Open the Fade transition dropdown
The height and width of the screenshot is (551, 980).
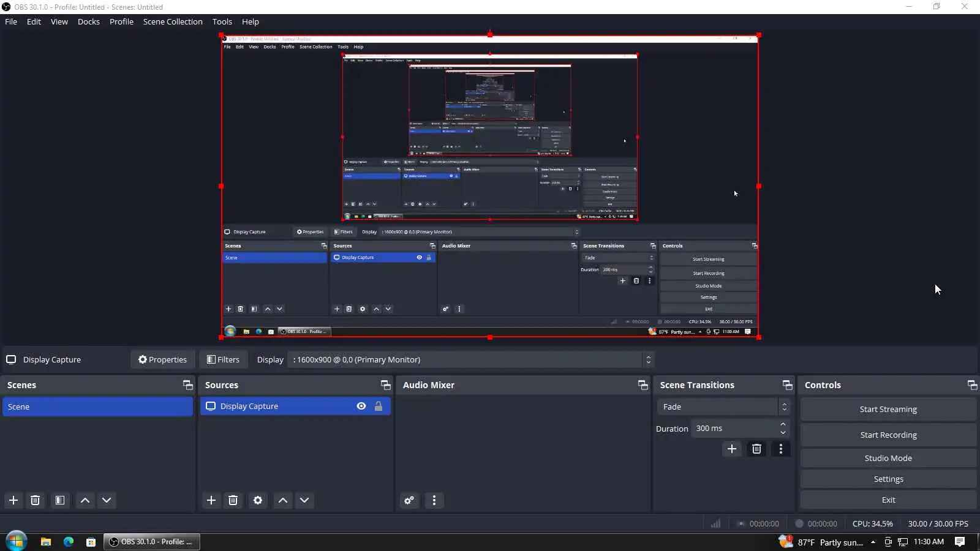click(723, 407)
